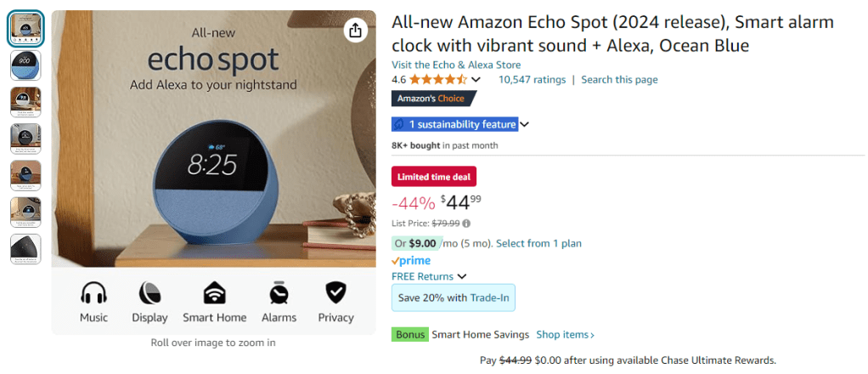
Task: Select the first product thumbnail
Action: click(25, 28)
